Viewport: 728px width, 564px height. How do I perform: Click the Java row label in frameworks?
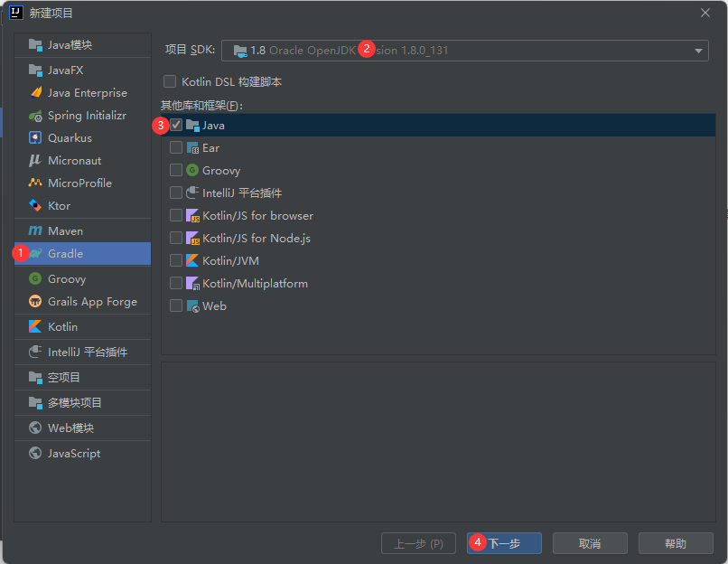click(x=213, y=126)
